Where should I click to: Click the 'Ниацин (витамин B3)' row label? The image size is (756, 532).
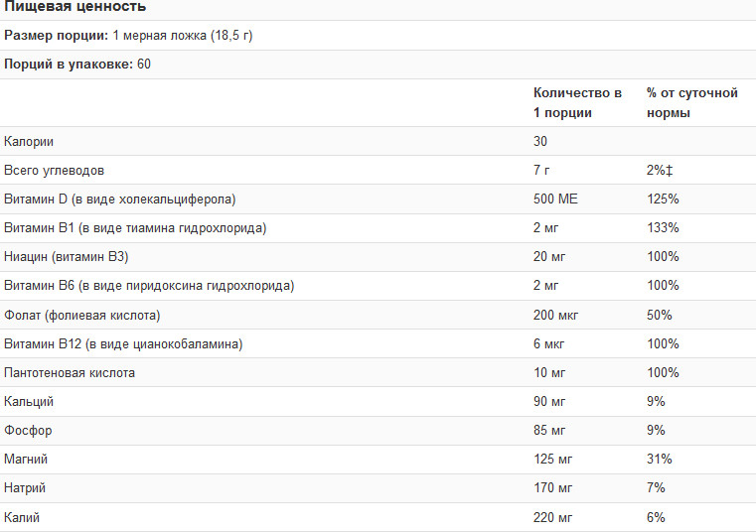point(67,257)
